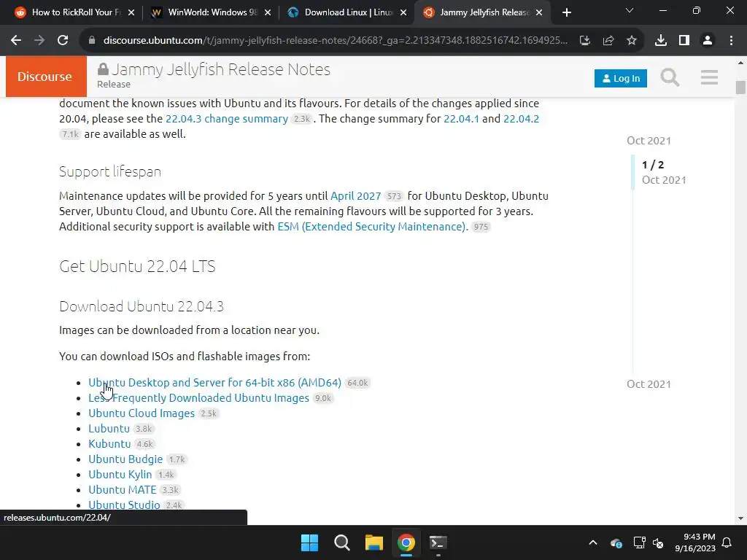
Task: Close the Jammy Jellyfish Release tab
Action: pyautogui.click(x=539, y=12)
